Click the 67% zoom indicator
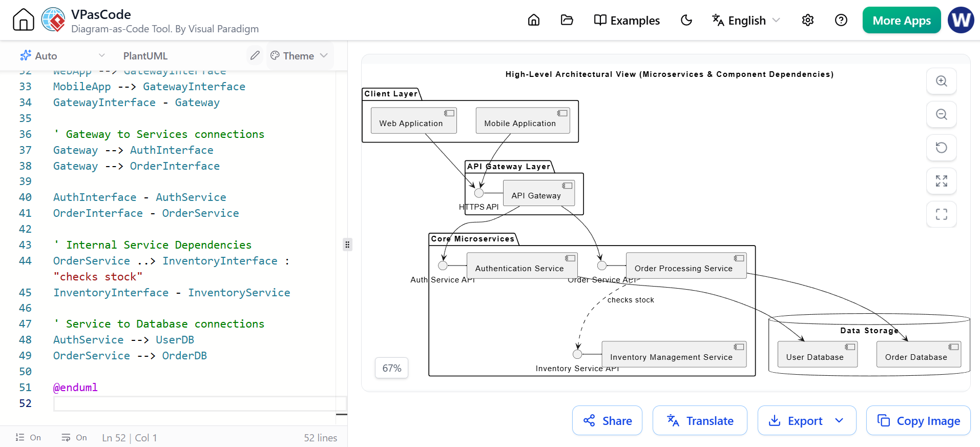Viewport: 980px width, 447px height. click(392, 368)
